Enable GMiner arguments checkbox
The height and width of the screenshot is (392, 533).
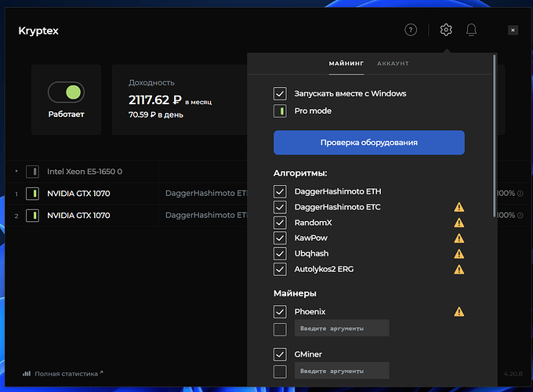point(280,372)
